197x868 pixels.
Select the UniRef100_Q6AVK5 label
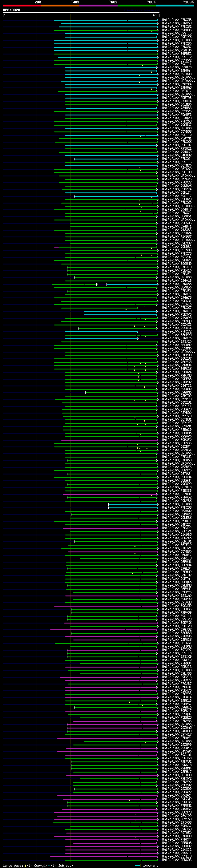(x=177, y=362)
